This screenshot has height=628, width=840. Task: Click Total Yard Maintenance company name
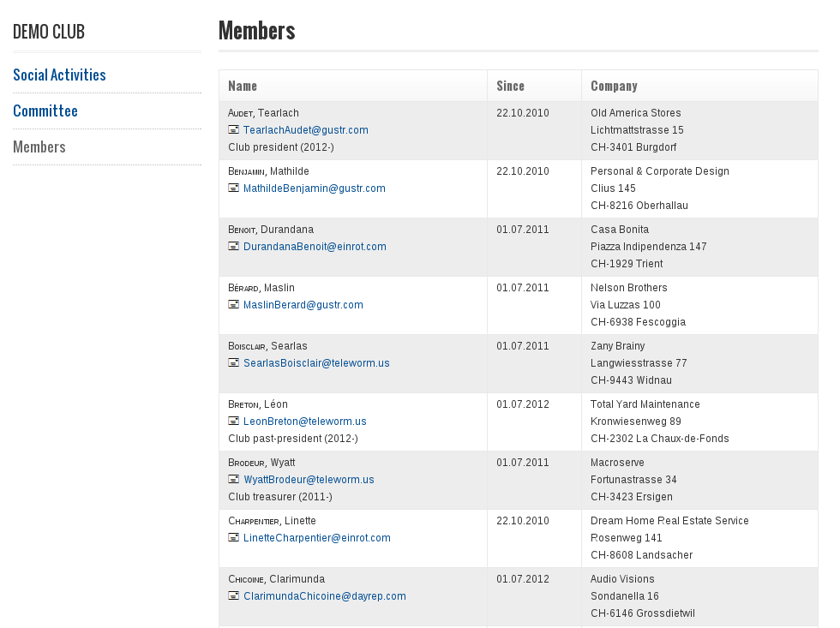[x=645, y=404]
